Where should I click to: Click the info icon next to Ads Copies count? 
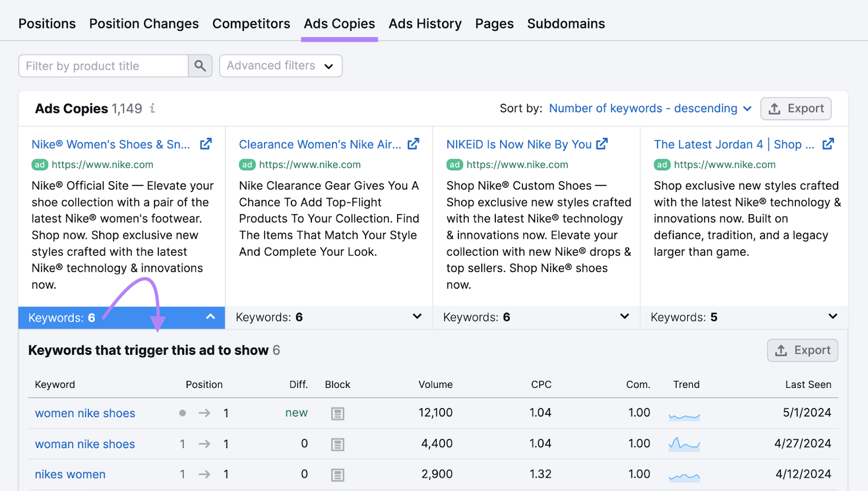(152, 109)
